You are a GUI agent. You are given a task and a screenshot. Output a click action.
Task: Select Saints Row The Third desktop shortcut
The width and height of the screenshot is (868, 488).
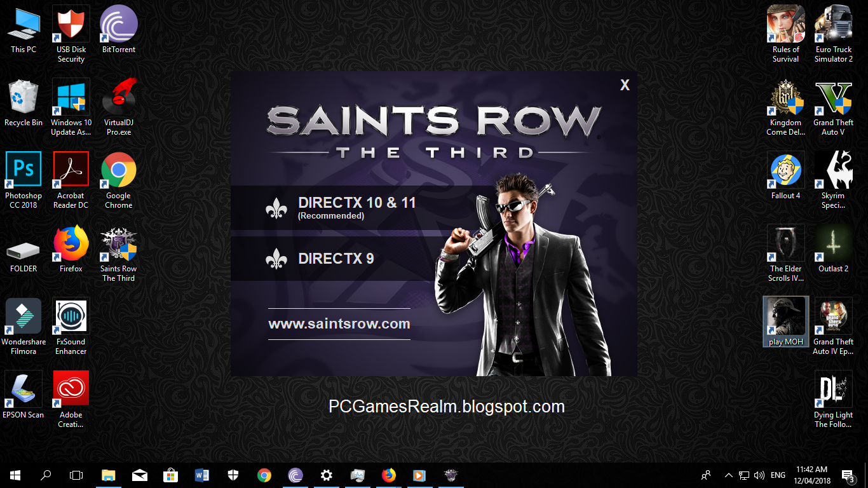(x=119, y=254)
